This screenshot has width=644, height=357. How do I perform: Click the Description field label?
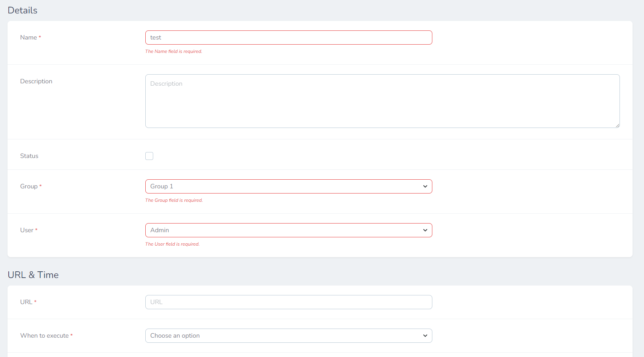coord(36,81)
